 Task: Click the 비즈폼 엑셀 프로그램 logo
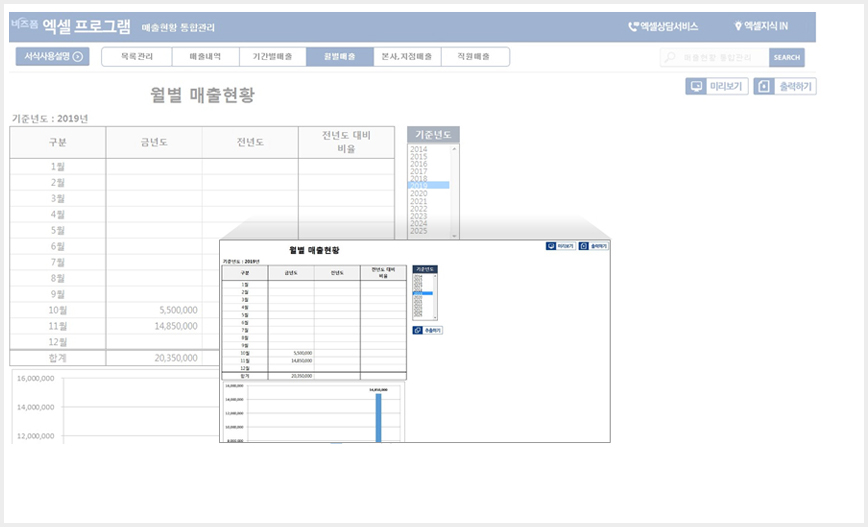point(70,26)
